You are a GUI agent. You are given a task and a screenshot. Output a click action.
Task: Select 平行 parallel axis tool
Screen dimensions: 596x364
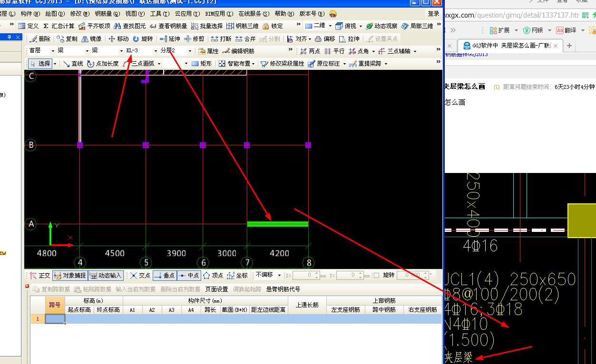(x=334, y=51)
